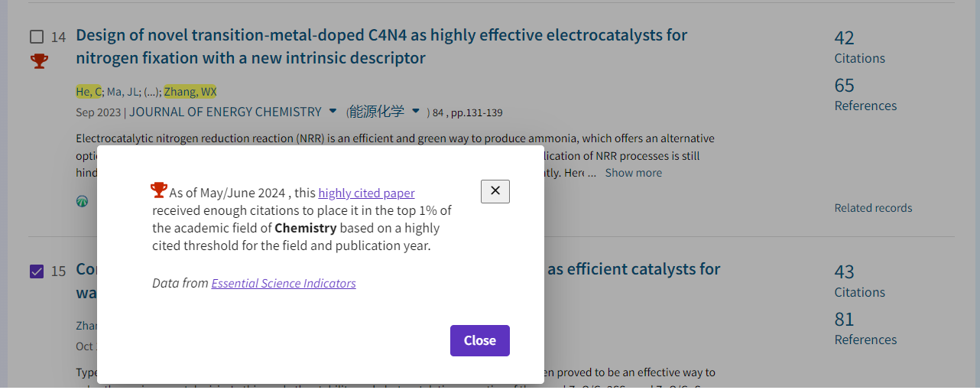Click author link Zhang, WX
Image resolution: width=980 pixels, height=390 pixels.
(190, 92)
